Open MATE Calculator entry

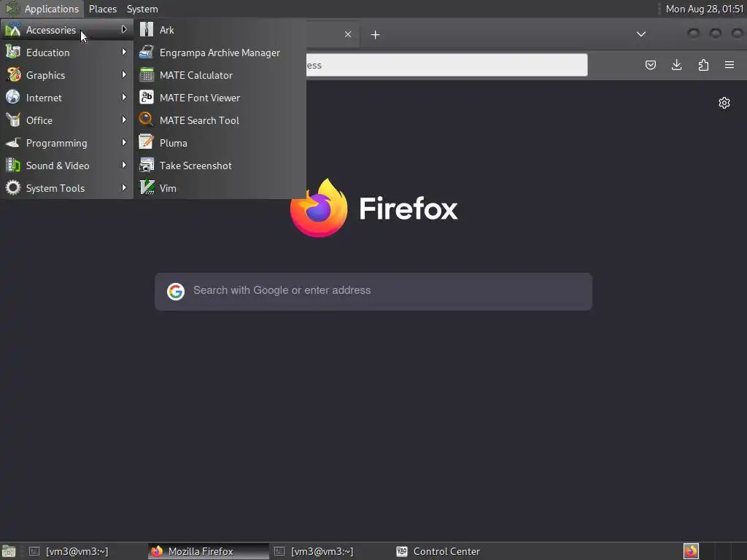point(220,75)
